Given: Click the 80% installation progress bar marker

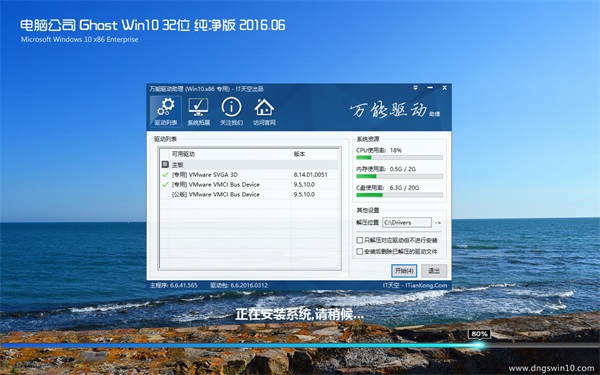Looking at the screenshot, I should click(x=479, y=334).
